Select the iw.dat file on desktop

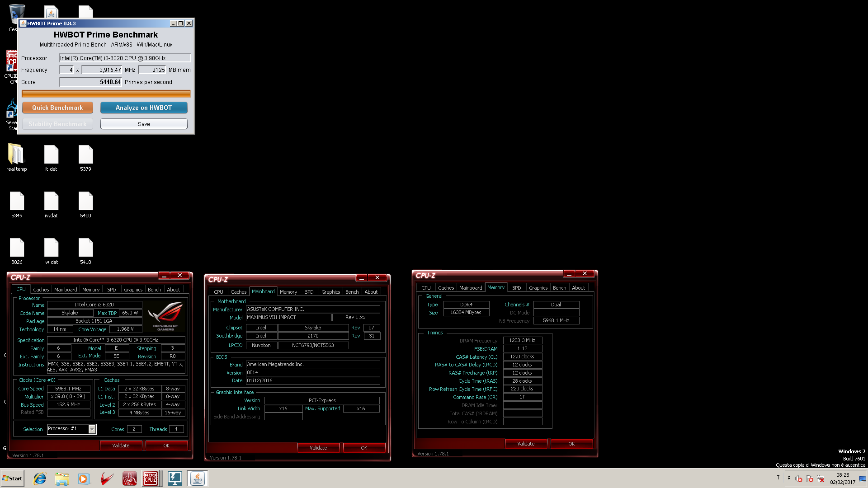click(51, 251)
